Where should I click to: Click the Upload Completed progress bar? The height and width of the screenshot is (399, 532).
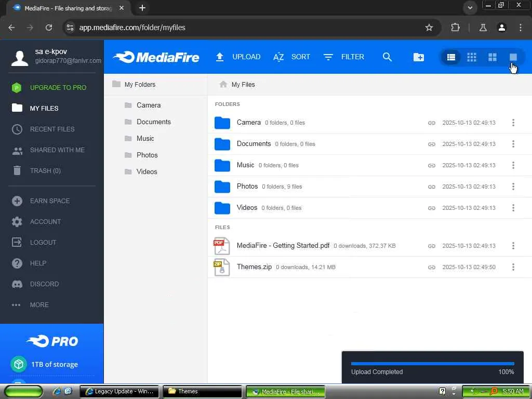click(433, 364)
